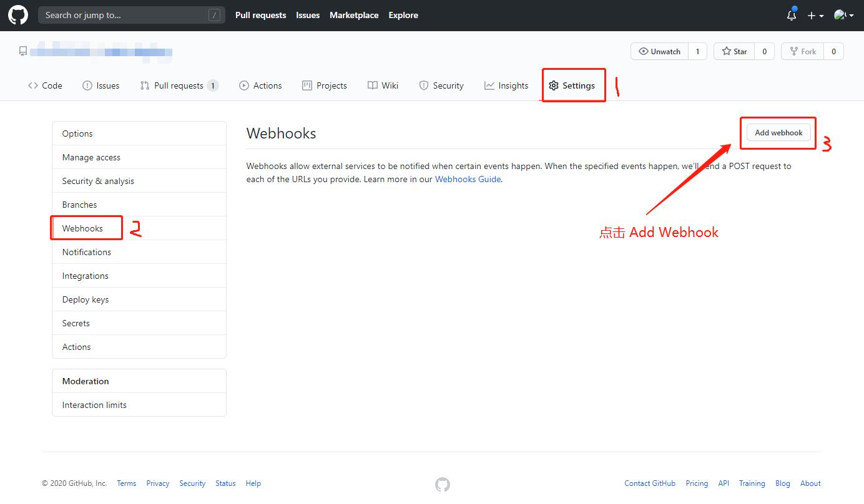Click the slash shortcut key icon in search
The height and width of the screenshot is (504, 864).
click(214, 15)
